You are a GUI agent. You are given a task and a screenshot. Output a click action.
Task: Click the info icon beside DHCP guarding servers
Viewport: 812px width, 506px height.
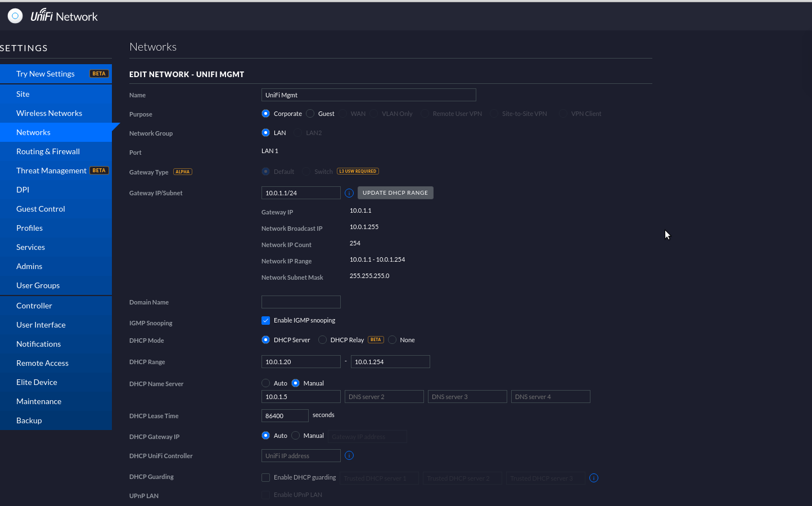click(594, 478)
